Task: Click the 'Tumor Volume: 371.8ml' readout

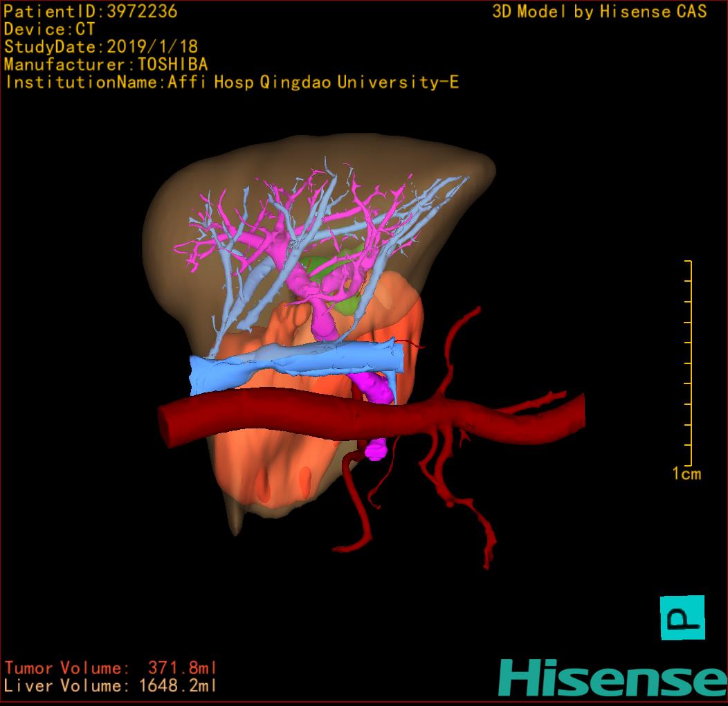Action: click(x=111, y=668)
